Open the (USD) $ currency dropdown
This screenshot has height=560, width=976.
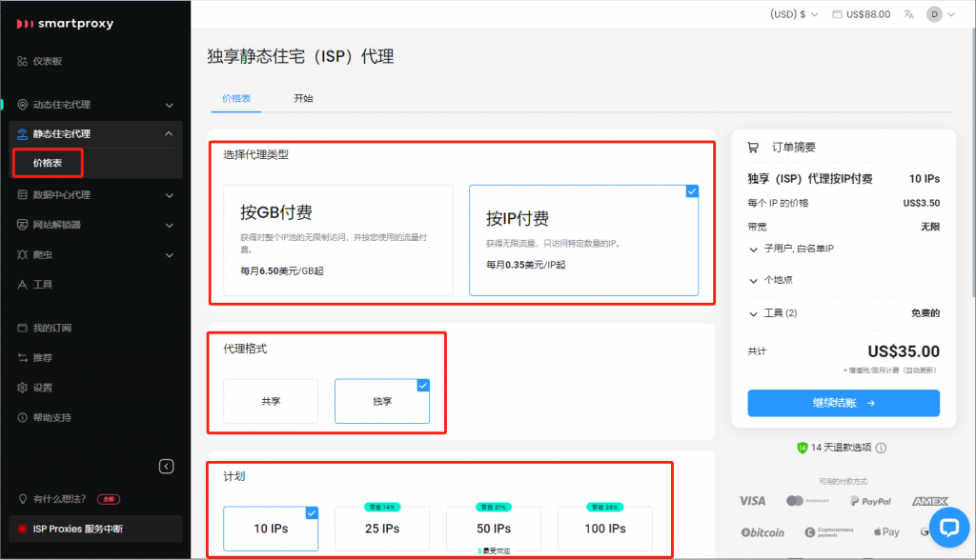point(794,14)
